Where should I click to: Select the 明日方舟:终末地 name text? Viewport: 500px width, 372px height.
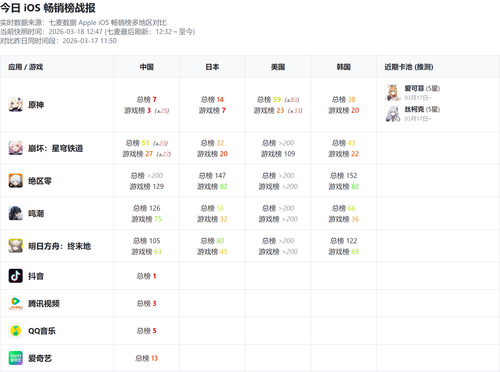(59, 246)
